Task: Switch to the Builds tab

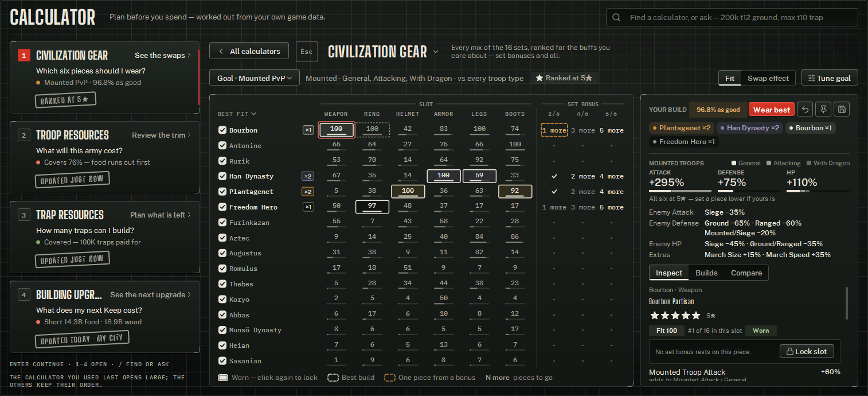Action: tap(706, 273)
